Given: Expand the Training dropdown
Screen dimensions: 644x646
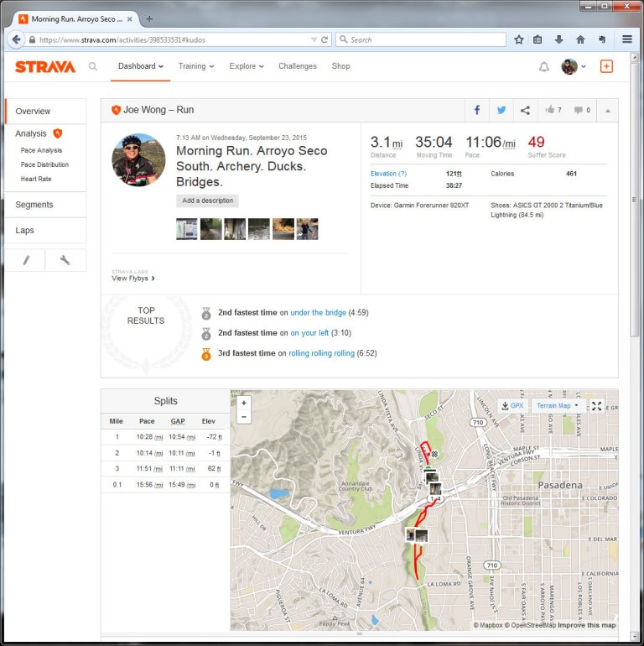Looking at the screenshot, I should (196, 66).
